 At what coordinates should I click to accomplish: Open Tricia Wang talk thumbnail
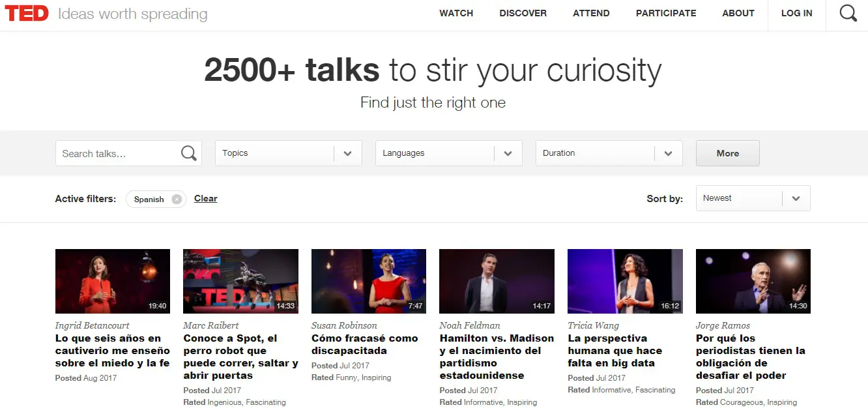(625, 281)
